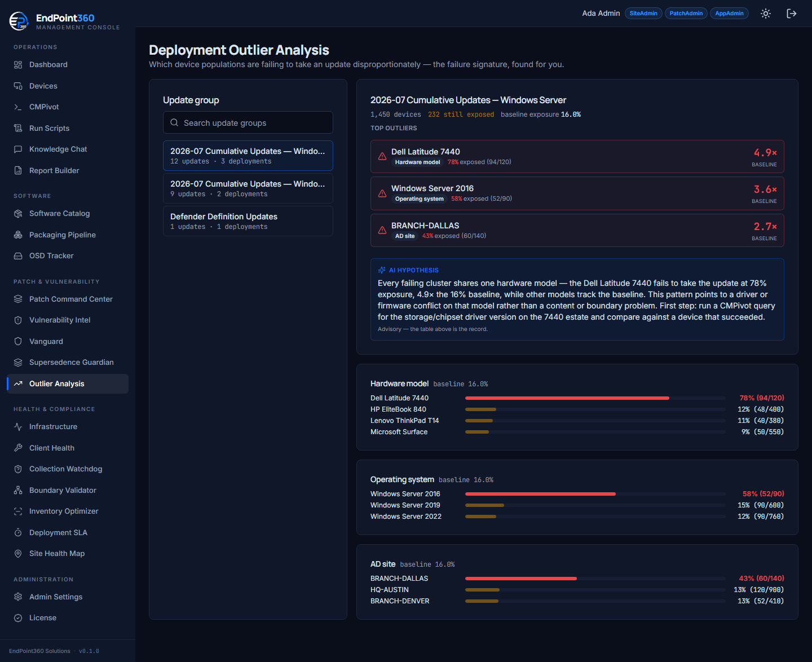Click the logout icon in header
This screenshot has width=812, height=662.
tap(792, 14)
